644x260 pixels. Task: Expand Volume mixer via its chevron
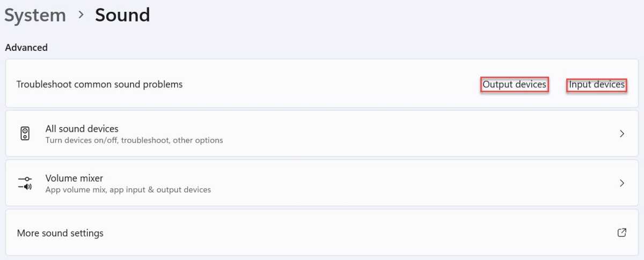[622, 183]
